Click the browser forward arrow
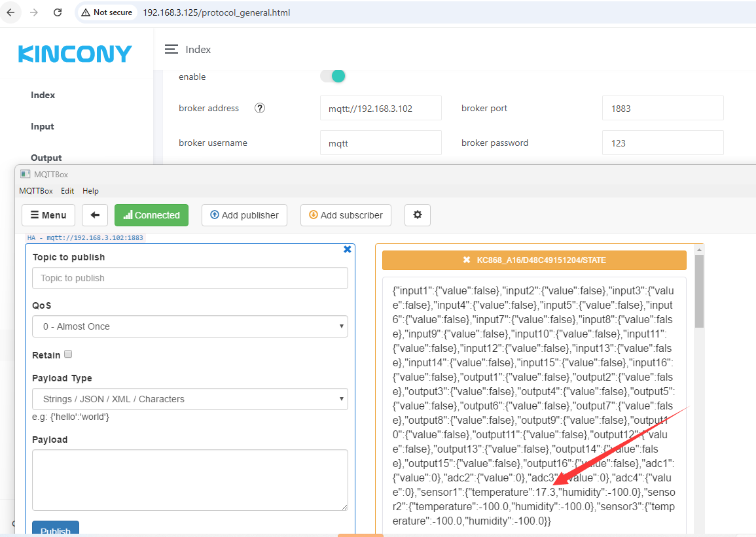The height and width of the screenshot is (537, 756). (34, 12)
